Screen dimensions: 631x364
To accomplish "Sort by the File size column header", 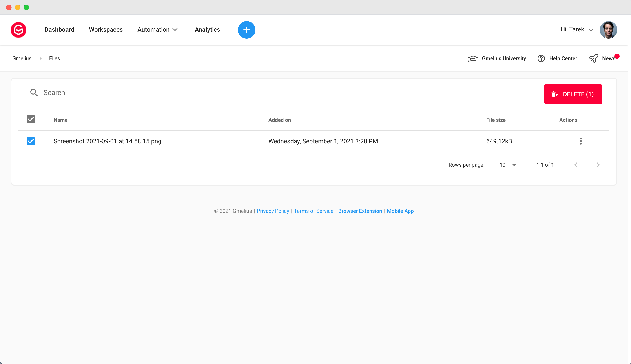I will pyautogui.click(x=496, y=120).
